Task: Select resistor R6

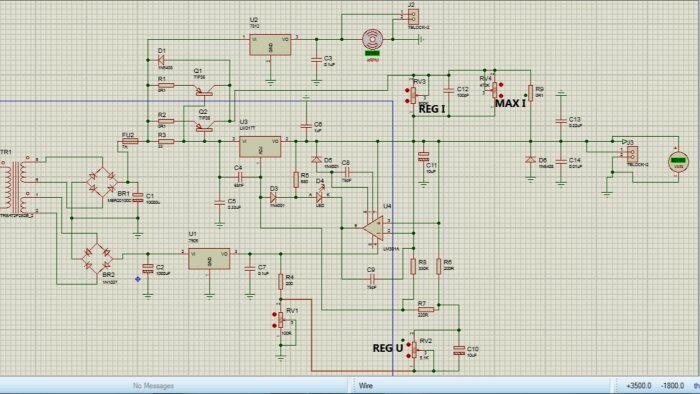Action: point(439,266)
